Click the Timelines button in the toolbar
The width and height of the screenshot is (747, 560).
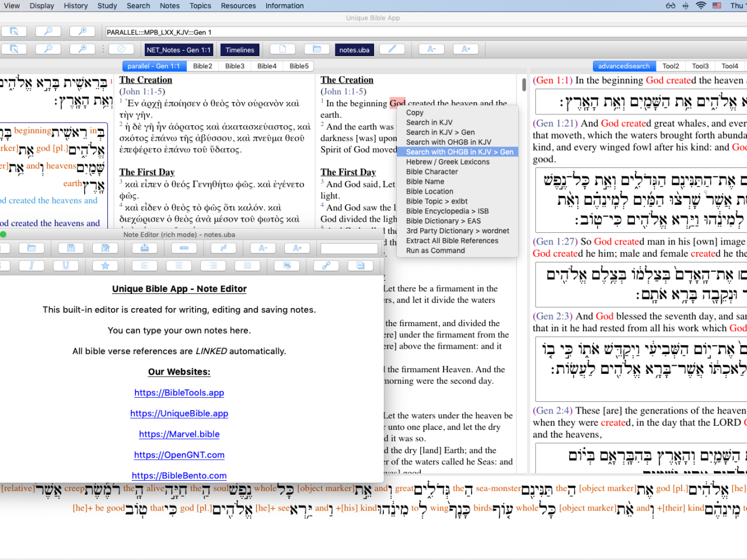point(240,50)
